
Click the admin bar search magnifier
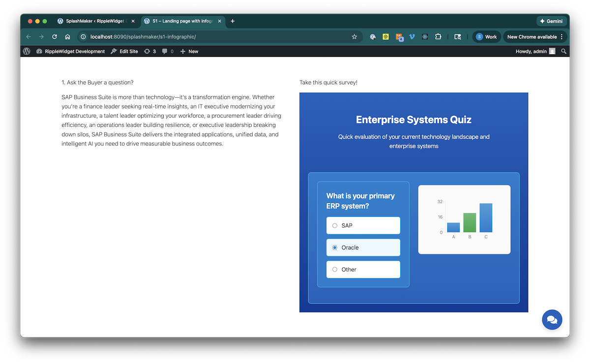click(x=564, y=51)
